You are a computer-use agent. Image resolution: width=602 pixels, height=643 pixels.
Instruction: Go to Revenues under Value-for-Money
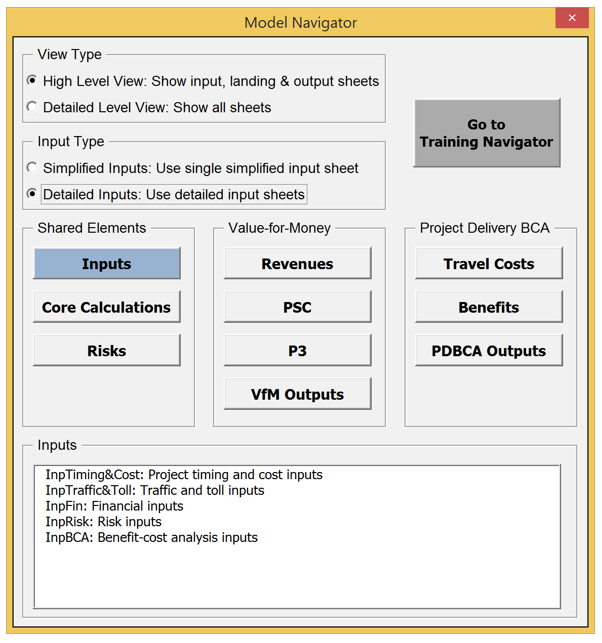pos(298,264)
